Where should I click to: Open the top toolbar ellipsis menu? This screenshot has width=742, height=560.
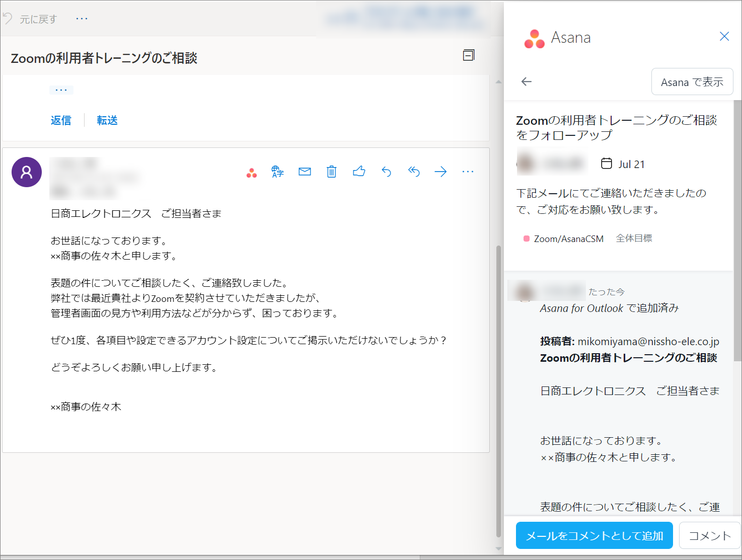(82, 19)
